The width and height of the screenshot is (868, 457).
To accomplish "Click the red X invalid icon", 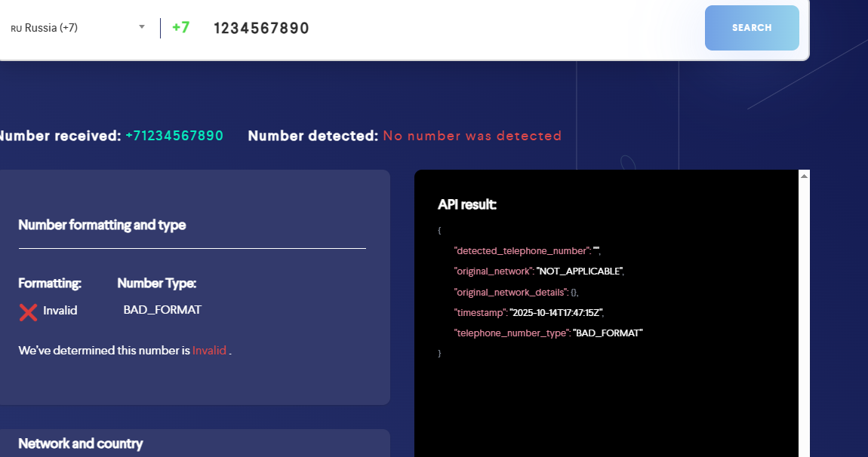I will pyautogui.click(x=28, y=311).
